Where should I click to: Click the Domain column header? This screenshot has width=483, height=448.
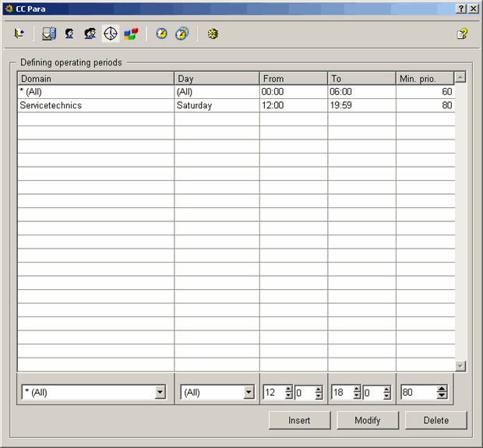[95, 79]
